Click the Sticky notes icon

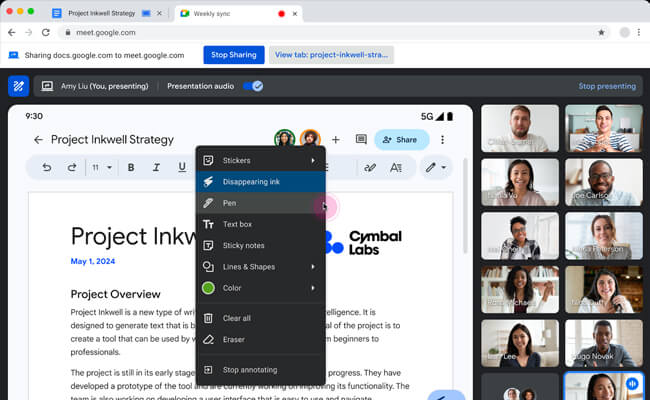click(x=208, y=245)
